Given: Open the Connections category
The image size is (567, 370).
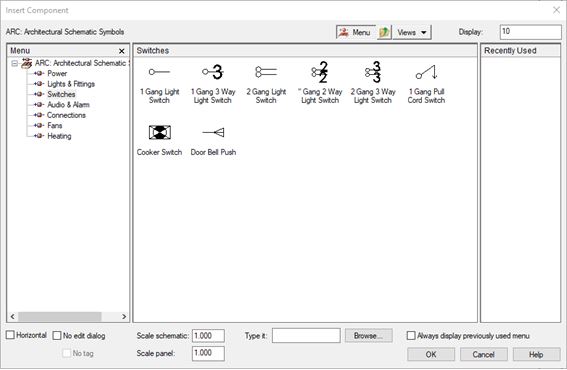Looking at the screenshot, I should tap(66, 115).
